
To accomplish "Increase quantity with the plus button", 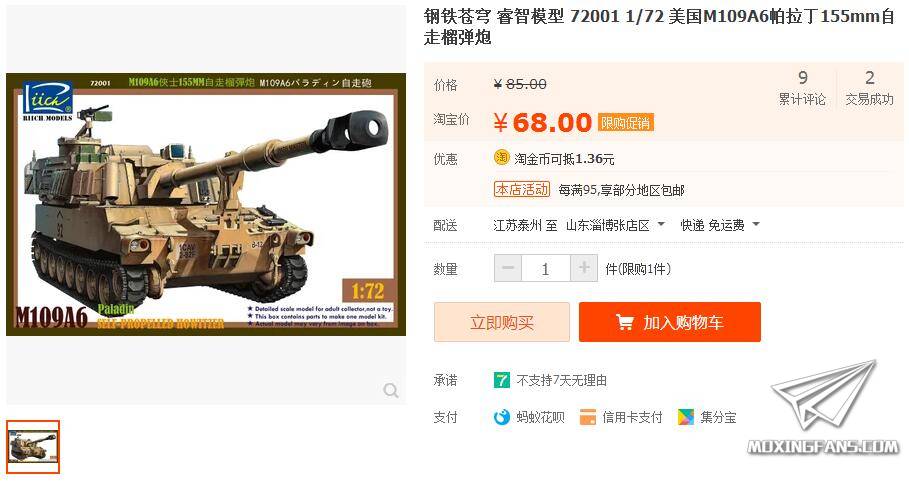I will pos(584,269).
